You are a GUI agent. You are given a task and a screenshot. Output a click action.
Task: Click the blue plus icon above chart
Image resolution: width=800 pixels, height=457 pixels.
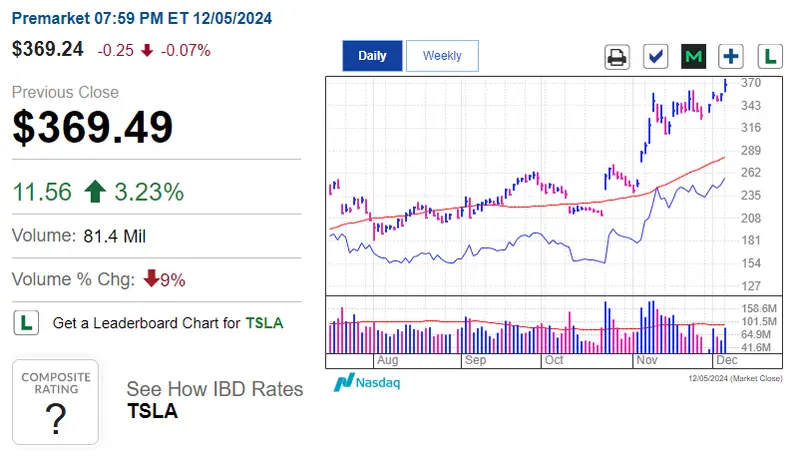[x=731, y=57]
